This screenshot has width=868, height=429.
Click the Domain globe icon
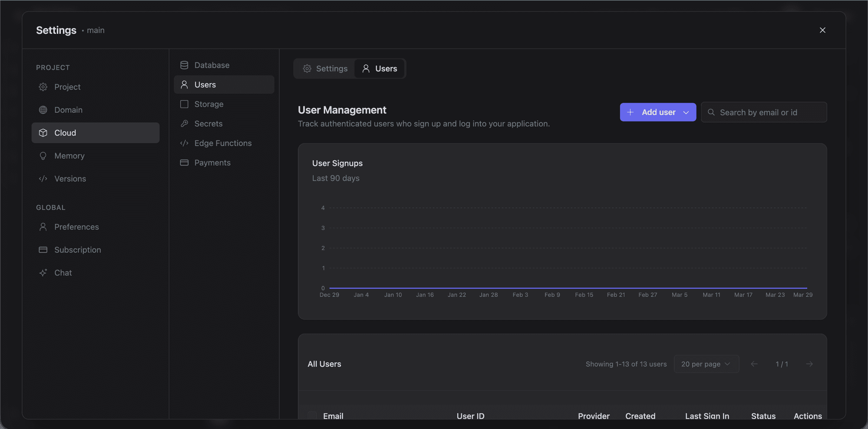coord(43,110)
